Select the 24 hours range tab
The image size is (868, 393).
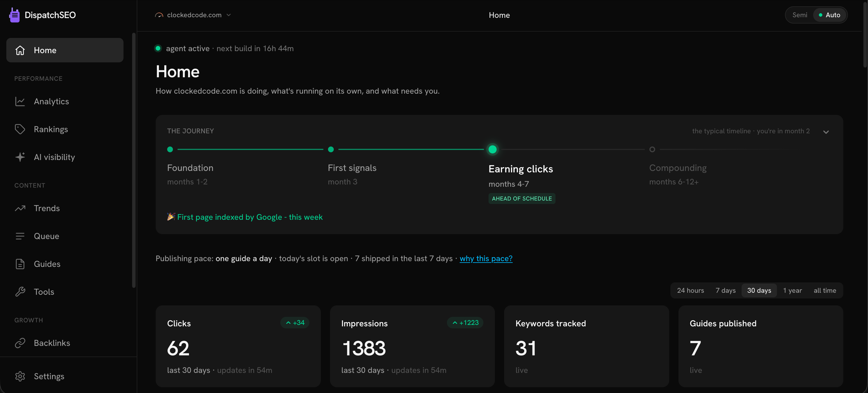[x=690, y=290]
